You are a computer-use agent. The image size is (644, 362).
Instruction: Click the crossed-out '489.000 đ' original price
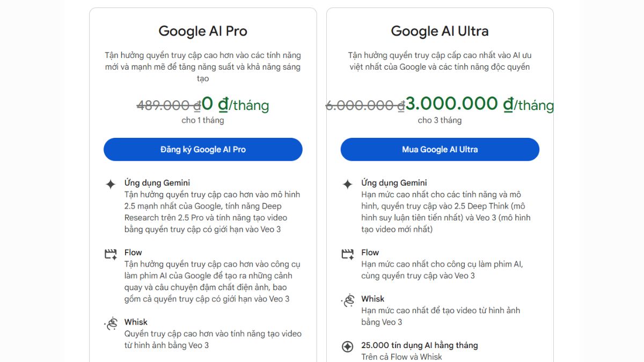tap(167, 106)
